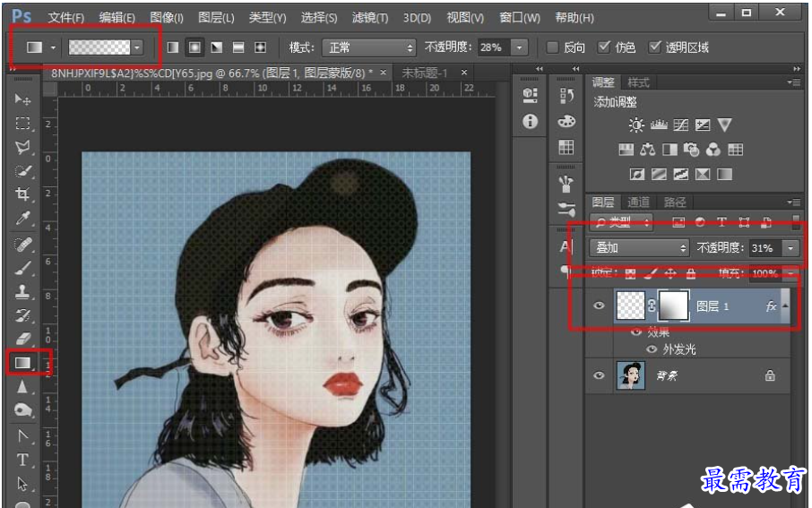This screenshot has height=508, width=812.
Task: Select the Sharpen tool in toolbox
Action: click(x=22, y=386)
